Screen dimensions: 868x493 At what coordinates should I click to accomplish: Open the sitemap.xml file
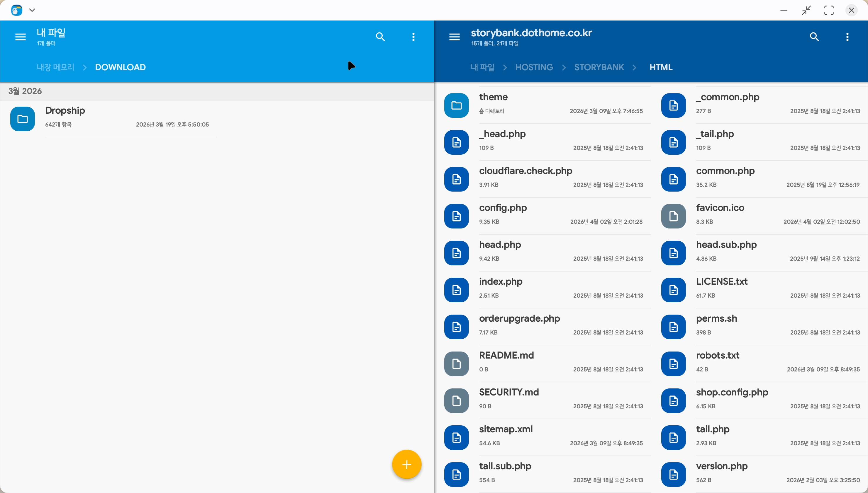pos(506,429)
